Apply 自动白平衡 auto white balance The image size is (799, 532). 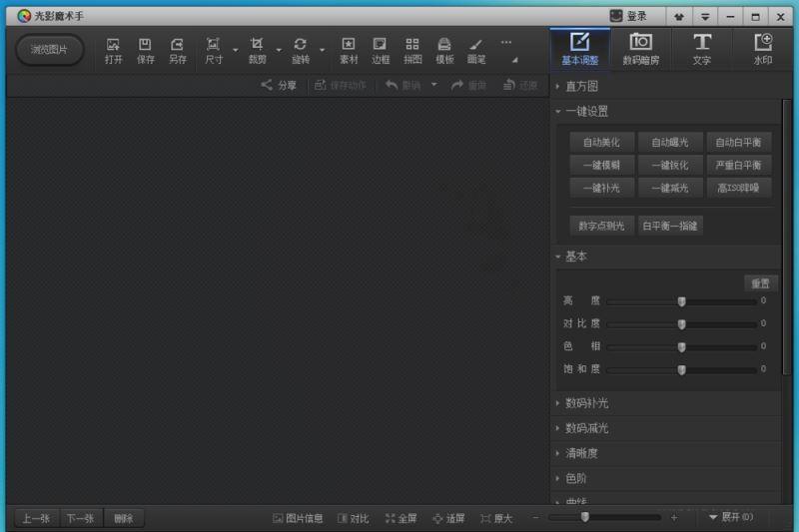coord(738,142)
